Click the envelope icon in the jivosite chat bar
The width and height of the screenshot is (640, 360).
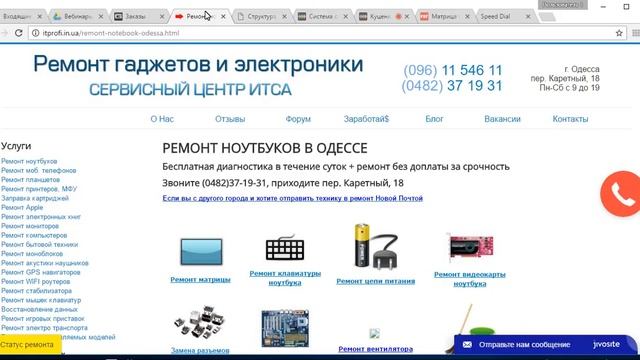(467, 344)
